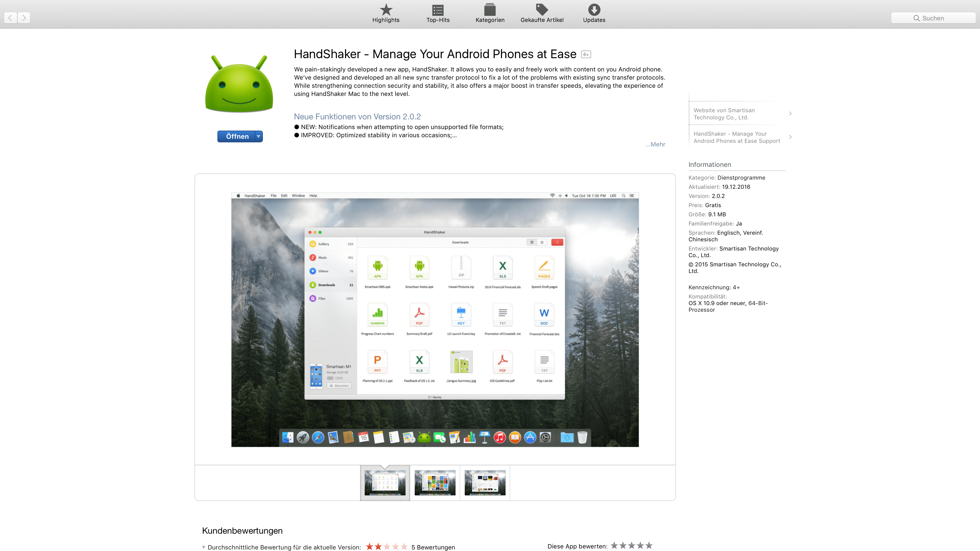Click 'Neue Funktionen von Version 2.0.2' heading
The height and width of the screenshot is (551, 980).
357,117
